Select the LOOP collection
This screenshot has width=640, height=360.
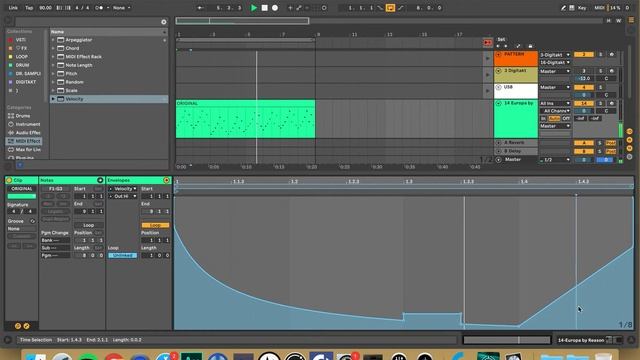pos(22,57)
